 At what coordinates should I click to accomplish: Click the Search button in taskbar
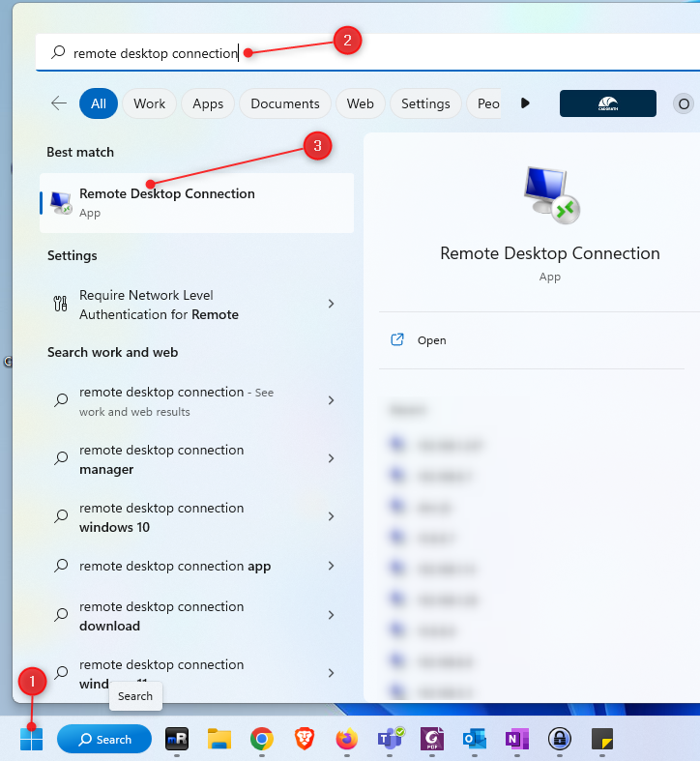pos(104,739)
